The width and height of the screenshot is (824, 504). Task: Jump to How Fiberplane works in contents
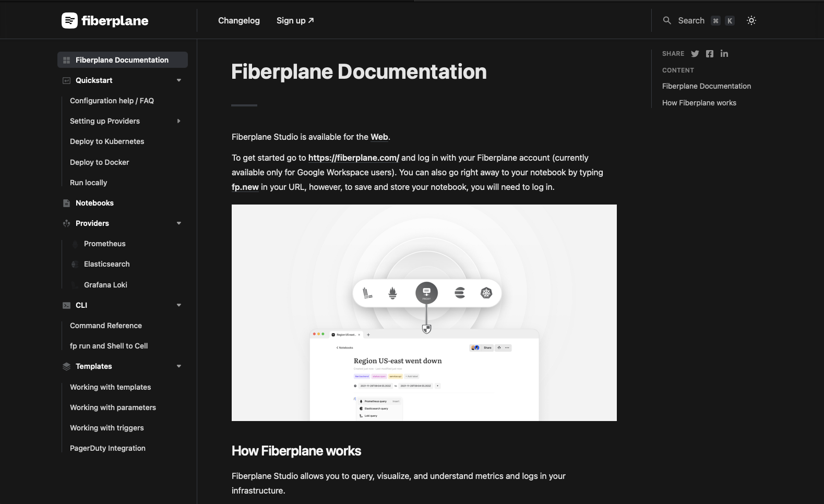[699, 103]
